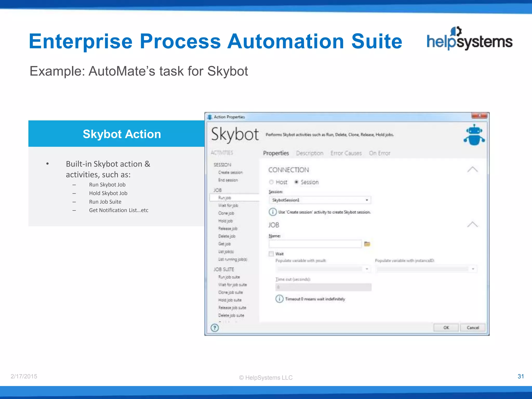Select the Session radio button
532x399 pixels.
tap(296, 182)
